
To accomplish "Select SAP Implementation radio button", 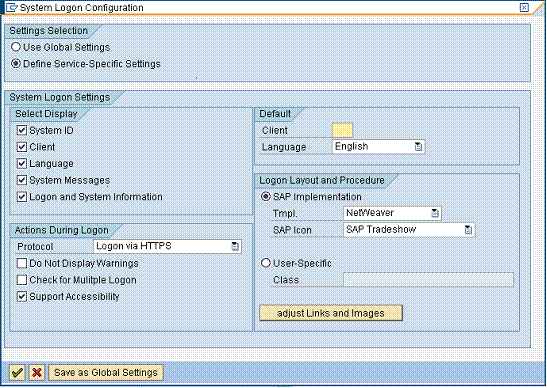I will click(x=266, y=196).
